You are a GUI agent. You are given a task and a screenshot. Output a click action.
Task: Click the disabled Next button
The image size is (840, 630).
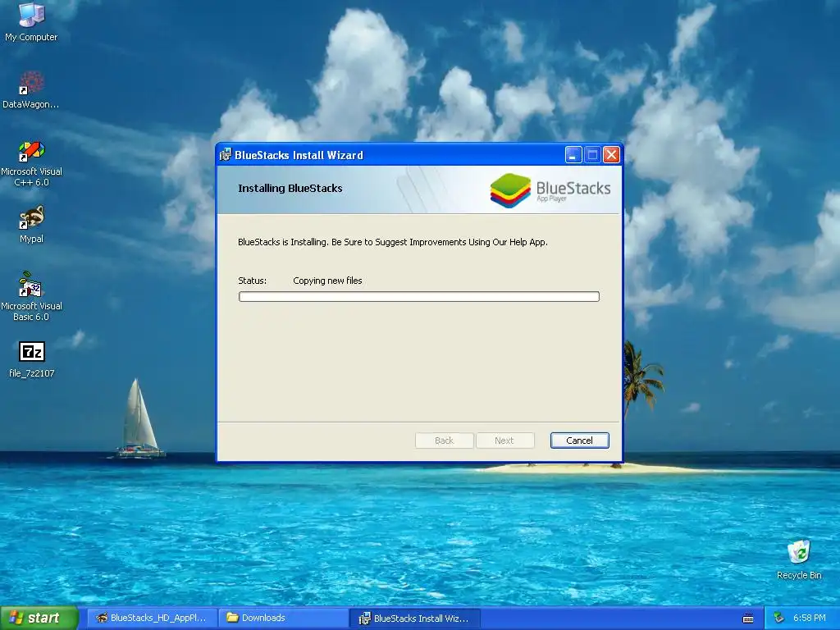tap(504, 441)
